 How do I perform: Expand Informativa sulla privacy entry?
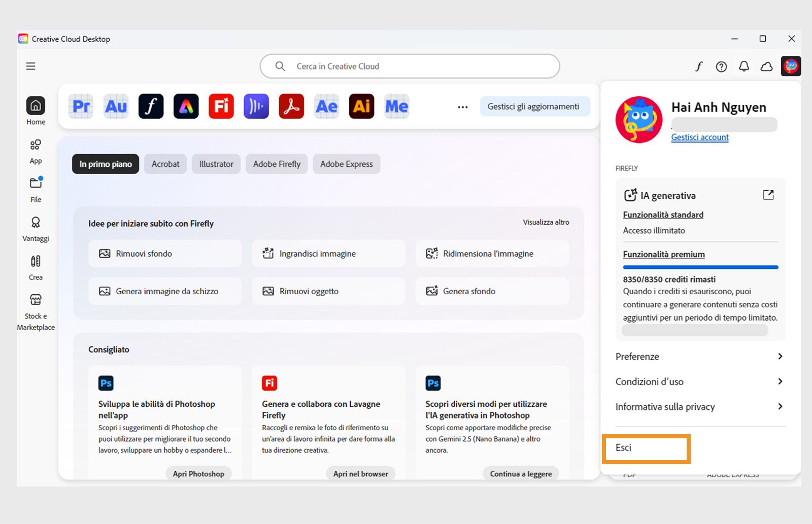tap(700, 407)
